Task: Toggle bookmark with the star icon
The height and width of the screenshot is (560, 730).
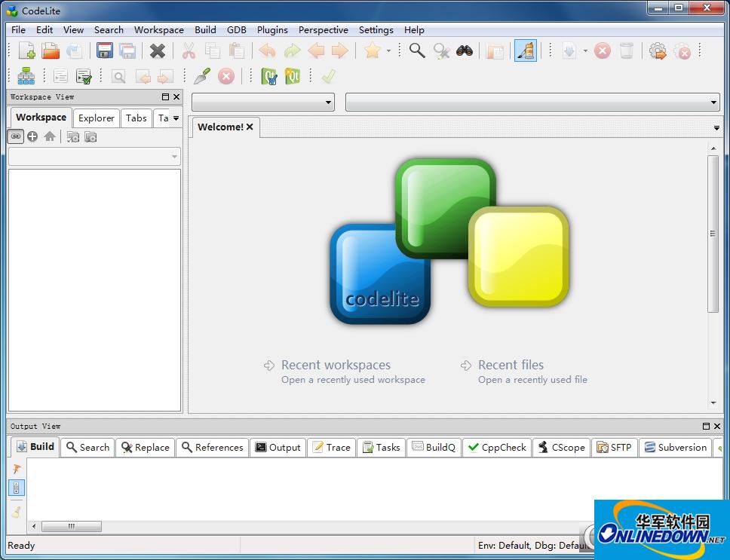Action: 373,50
